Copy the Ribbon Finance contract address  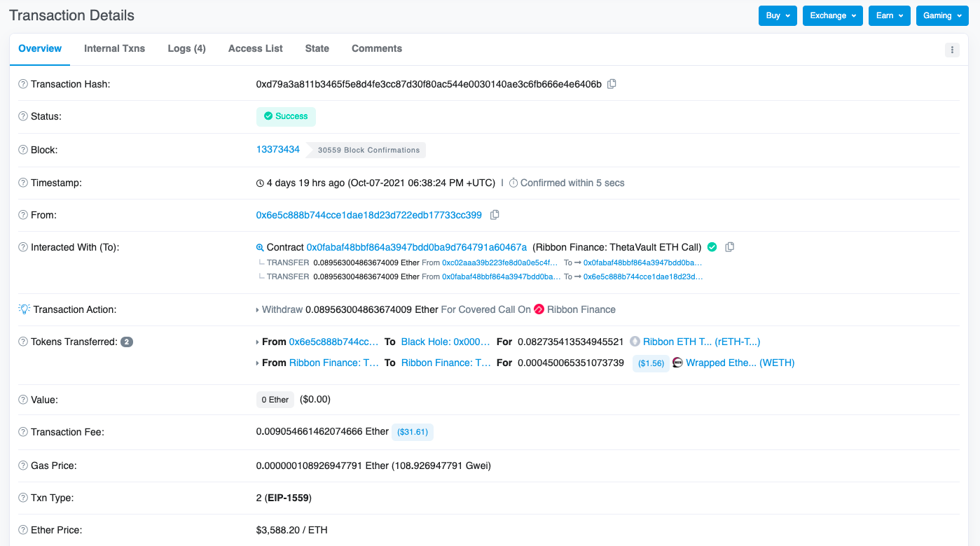pos(730,247)
